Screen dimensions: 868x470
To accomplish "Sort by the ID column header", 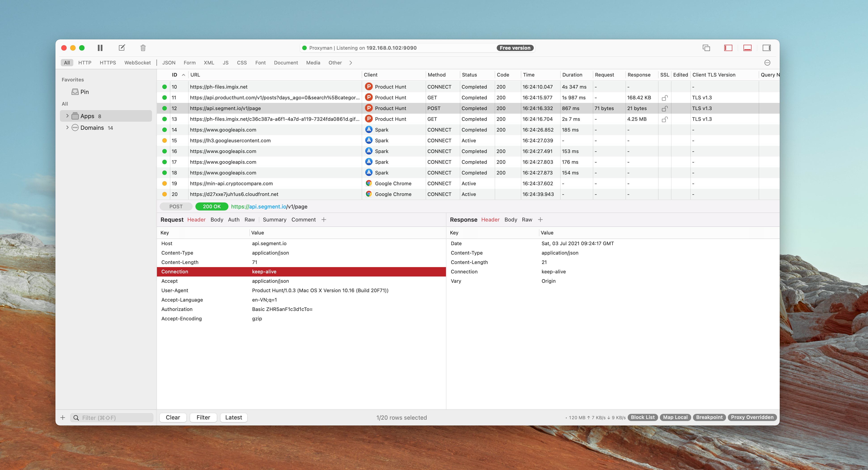I will tap(175, 75).
